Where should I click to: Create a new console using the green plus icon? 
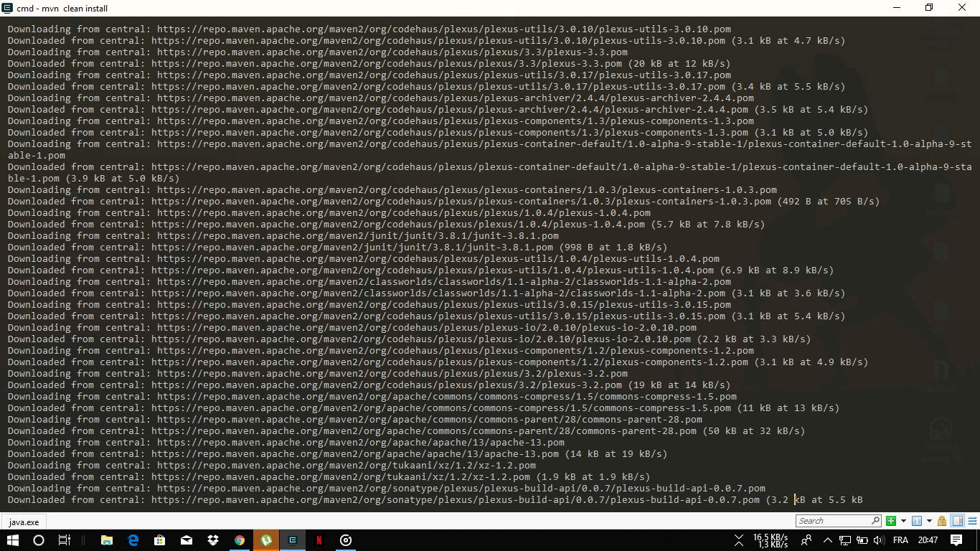click(x=891, y=521)
